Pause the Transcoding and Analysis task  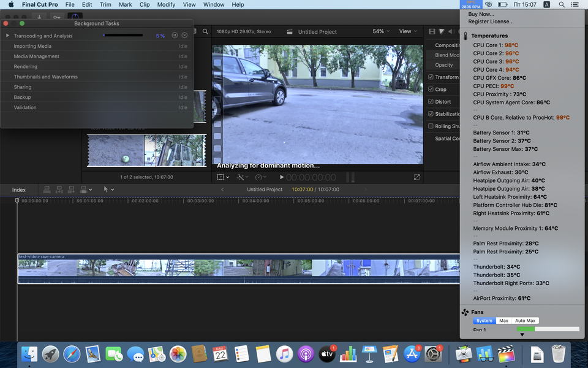point(175,36)
